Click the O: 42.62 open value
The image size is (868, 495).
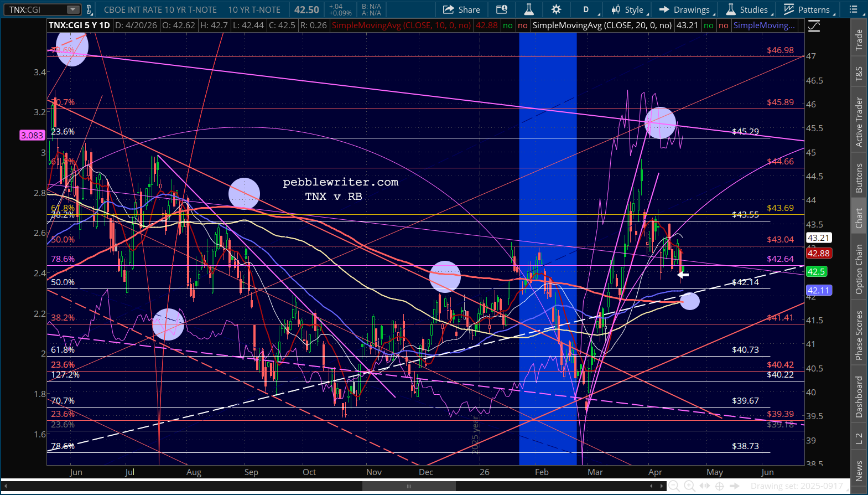click(x=179, y=25)
